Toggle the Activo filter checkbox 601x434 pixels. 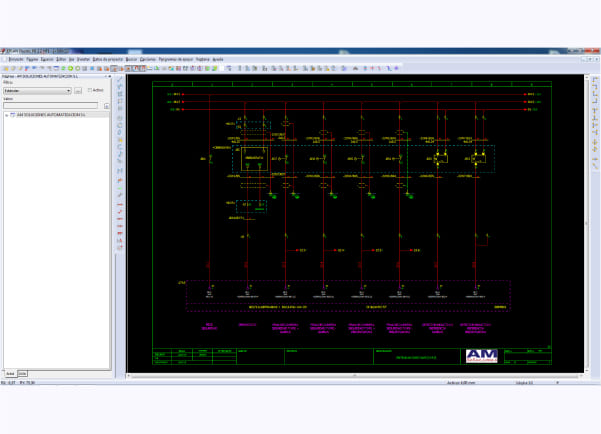[90, 90]
